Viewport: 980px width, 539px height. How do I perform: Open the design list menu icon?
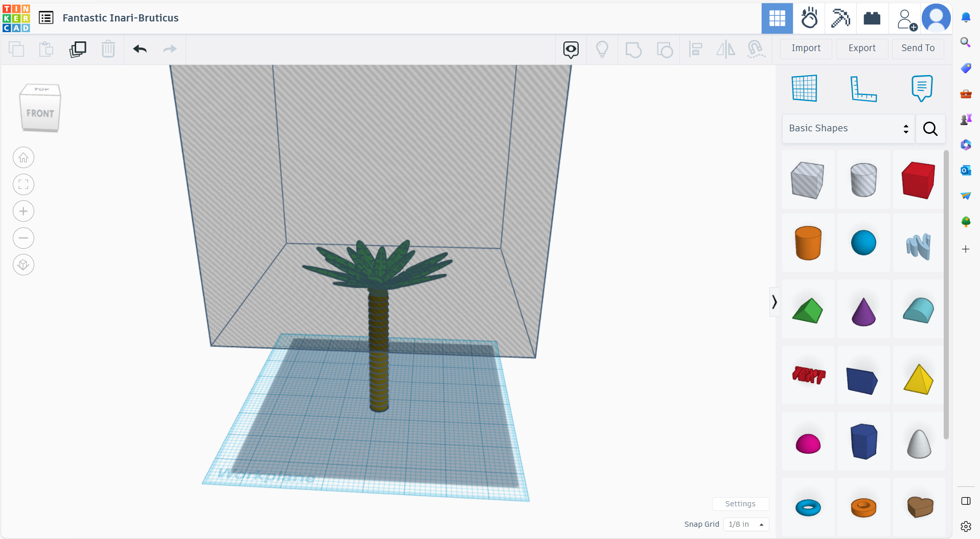click(x=46, y=18)
